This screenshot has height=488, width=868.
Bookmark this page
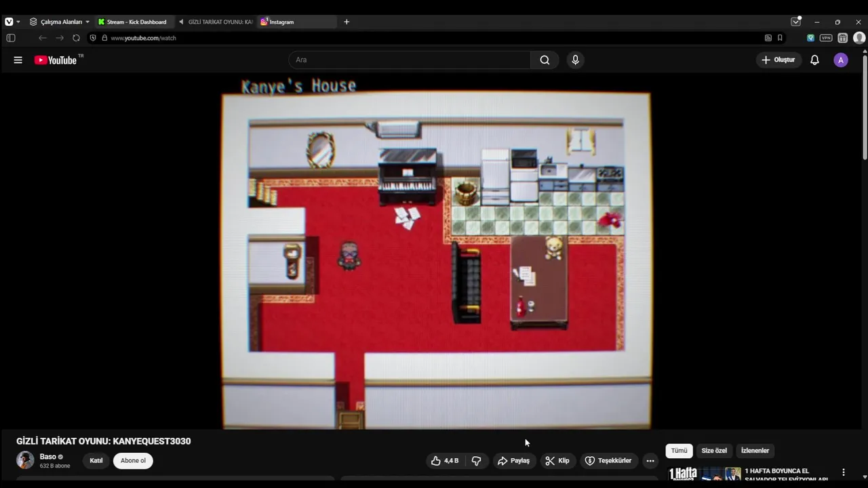[x=780, y=38]
